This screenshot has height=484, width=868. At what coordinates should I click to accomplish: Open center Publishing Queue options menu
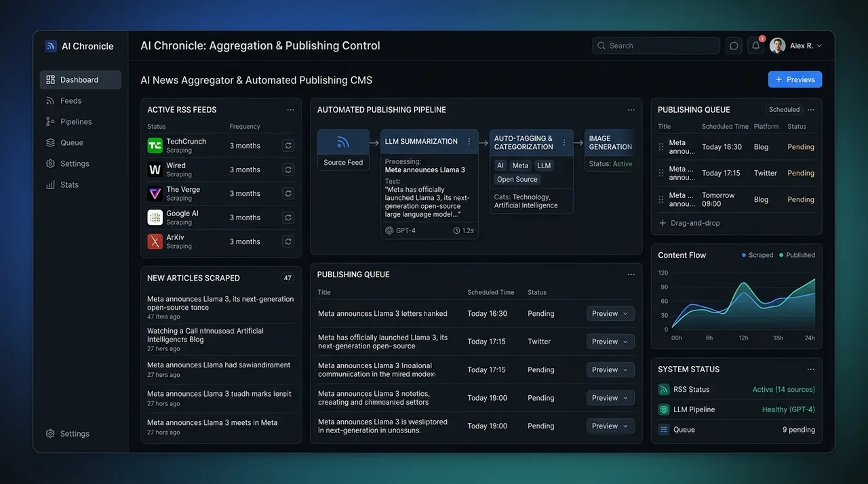pyautogui.click(x=631, y=275)
